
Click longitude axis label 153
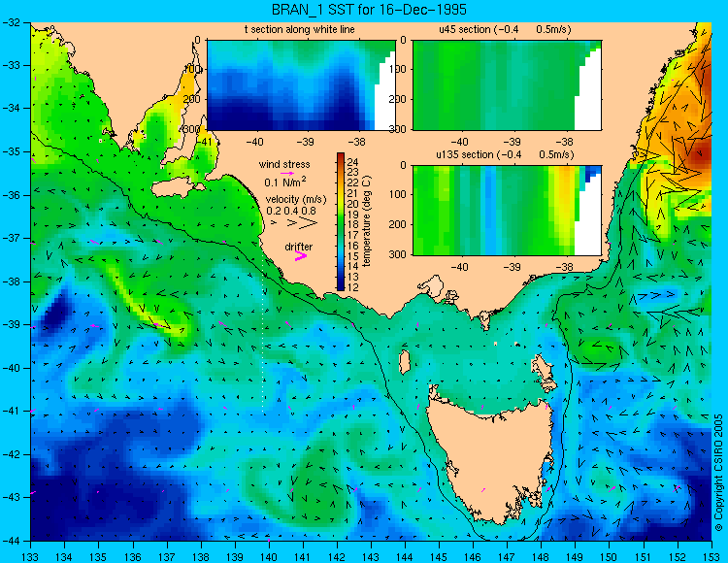[x=711, y=556]
